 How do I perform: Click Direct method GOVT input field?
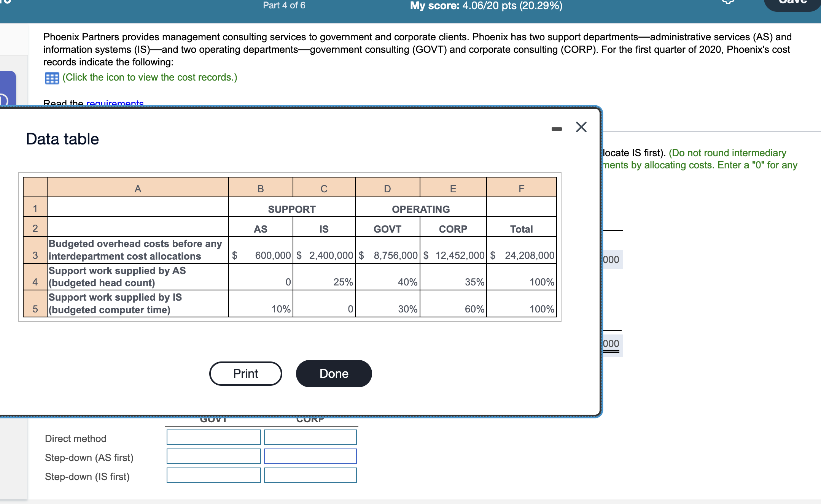213,437
